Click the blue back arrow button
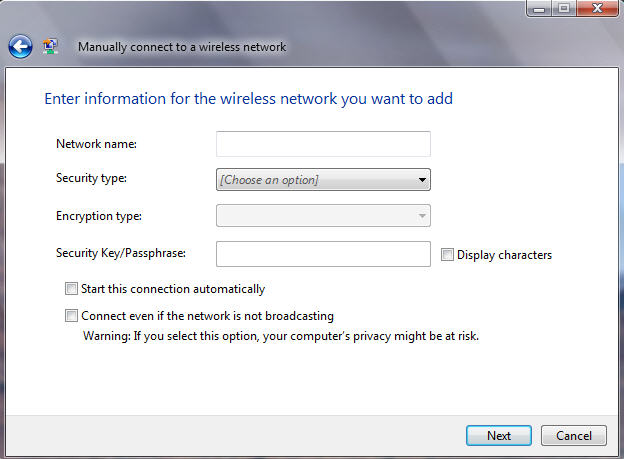Image resolution: width=624 pixels, height=459 pixels. click(x=20, y=47)
